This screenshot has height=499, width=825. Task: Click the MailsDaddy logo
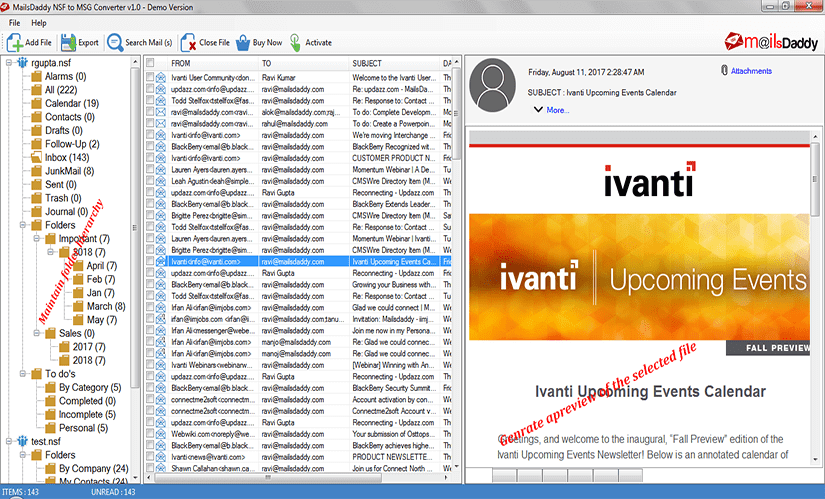click(x=771, y=42)
